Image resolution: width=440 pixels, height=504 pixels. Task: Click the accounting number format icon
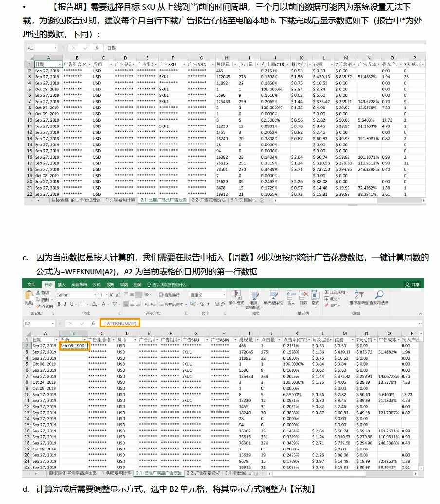click(x=193, y=304)
